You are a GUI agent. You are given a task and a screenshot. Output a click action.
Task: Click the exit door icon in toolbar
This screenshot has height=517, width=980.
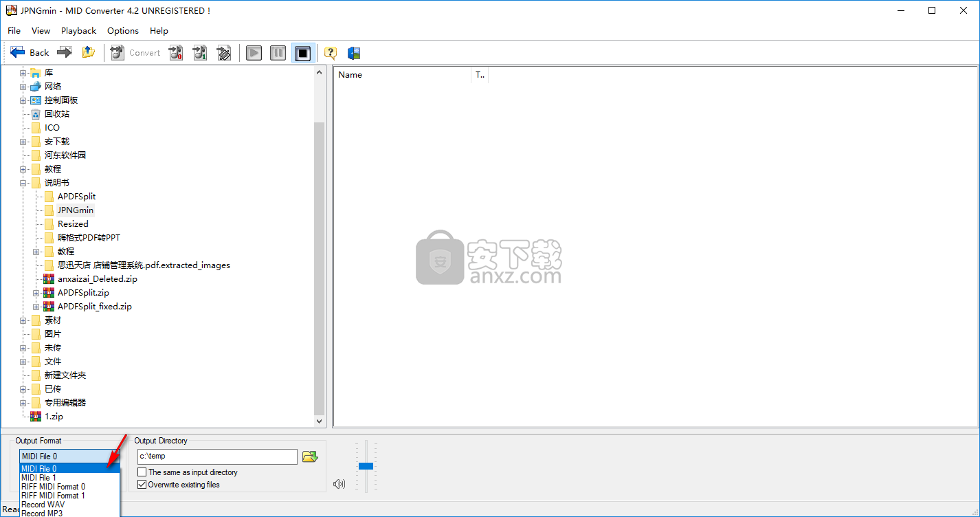[x=354, y=53]
